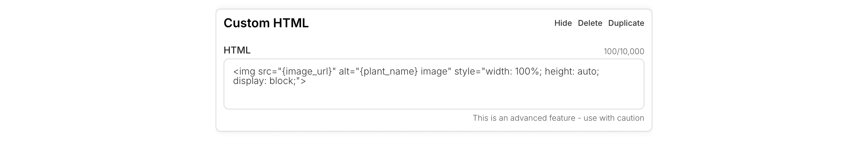Place cursor on "width: 100%" text
The image size is (868, 144).
[512, 72]
